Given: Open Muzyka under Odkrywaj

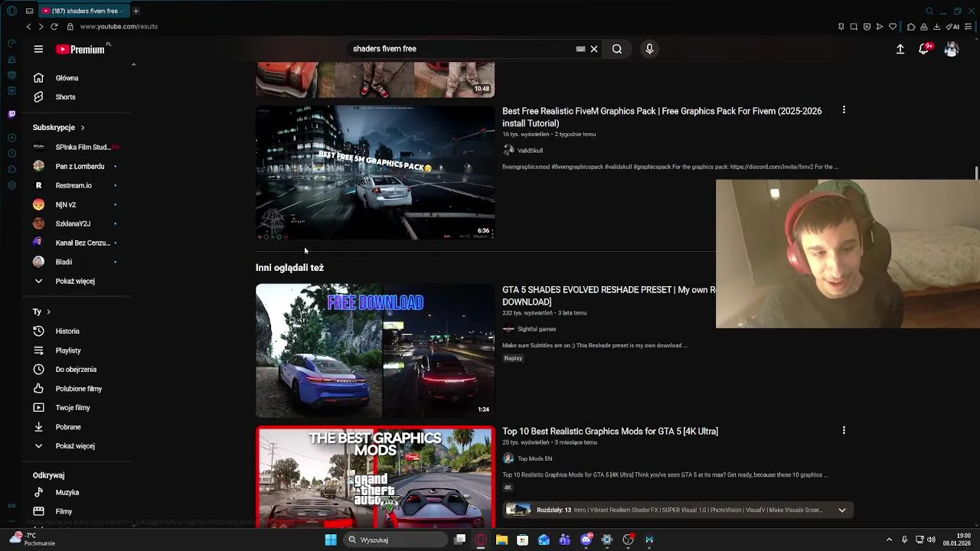Looking at the screenshot, I should (67, 493).
